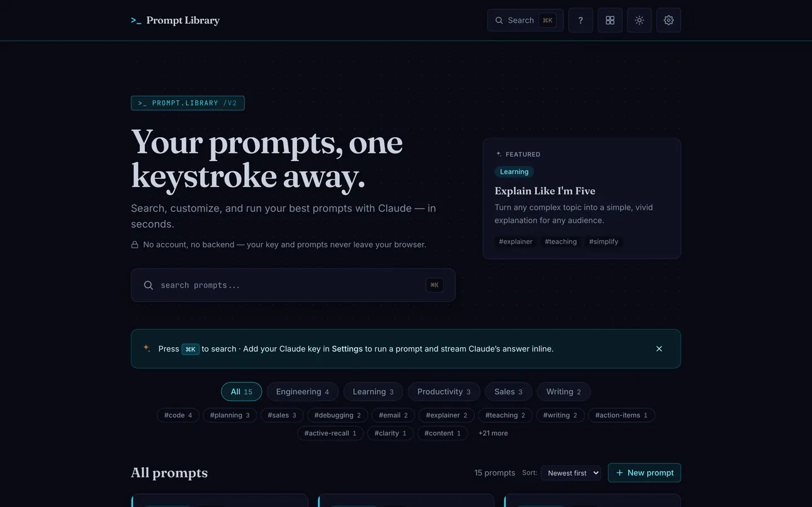The width and height of the screenshot is (812, 507).
Task: Toggle the #content tag filter
Action: [443, 433]
